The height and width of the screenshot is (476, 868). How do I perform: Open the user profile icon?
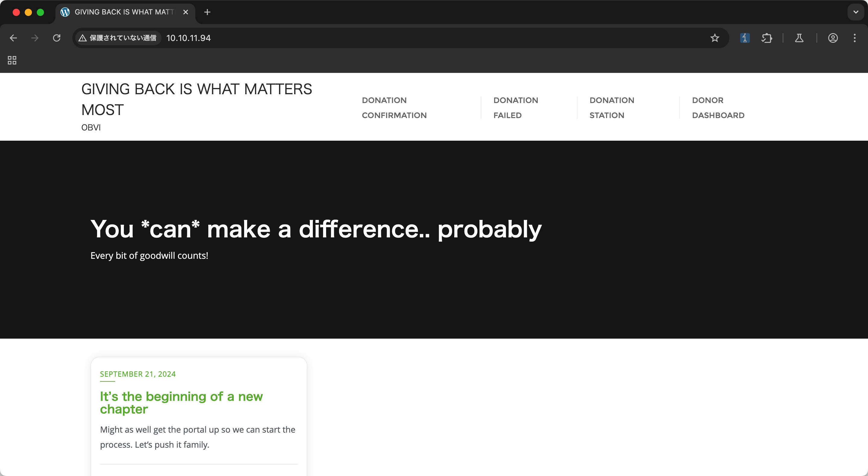(x=833, y=38)
